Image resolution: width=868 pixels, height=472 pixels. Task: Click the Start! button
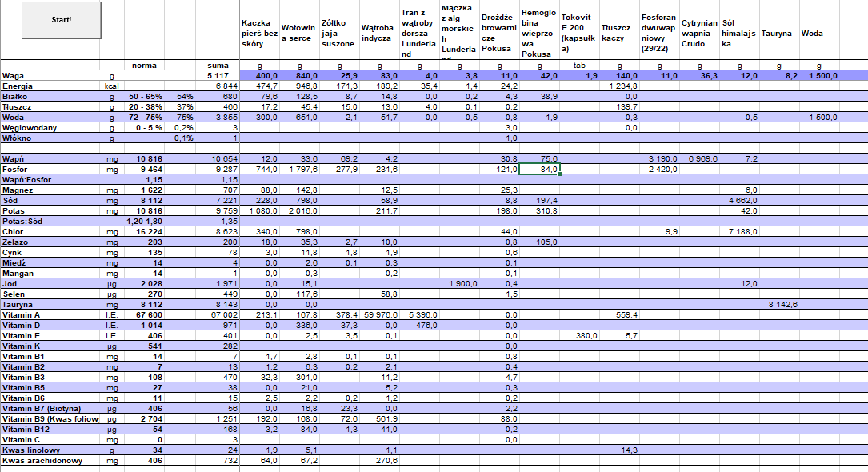coord(62,20)
